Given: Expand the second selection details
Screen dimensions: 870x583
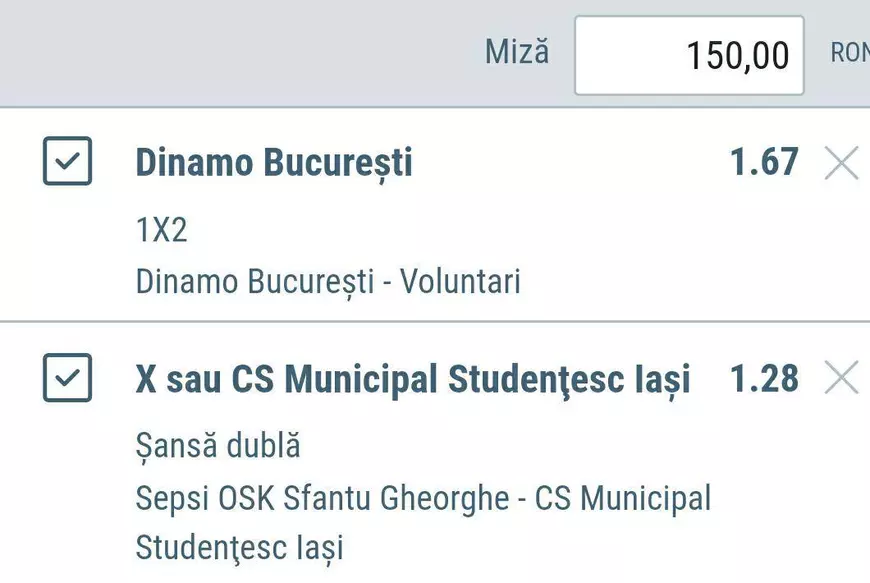Looking at the screenshot, I should (414, 378).
